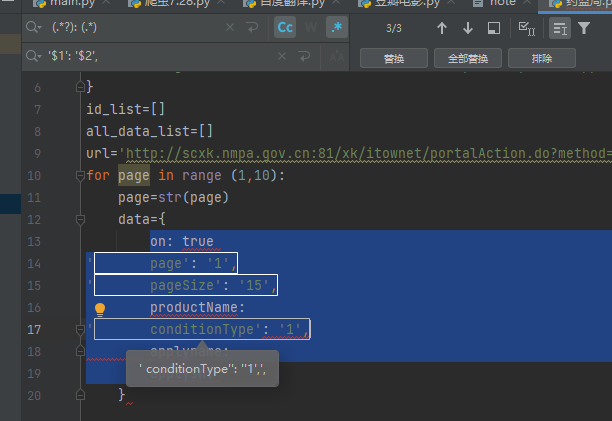Click the 3/3 match count label
612x421 pixels.
click(393, 28)
